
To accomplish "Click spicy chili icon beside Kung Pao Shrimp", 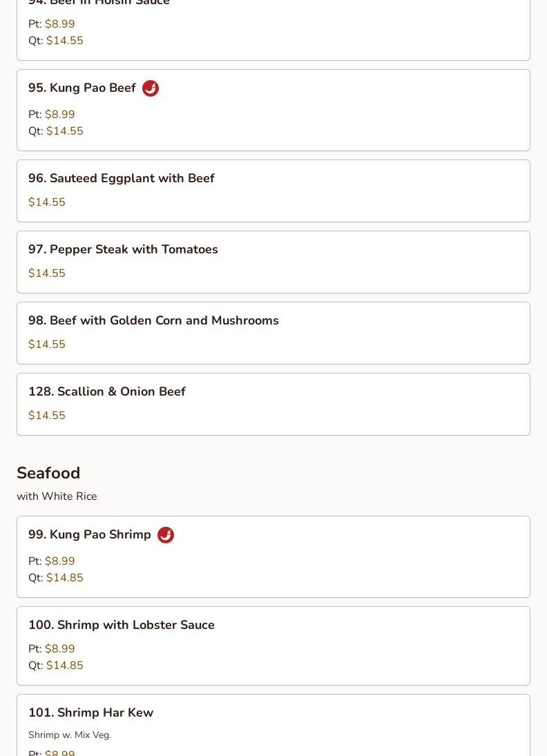I will (166, 534).
